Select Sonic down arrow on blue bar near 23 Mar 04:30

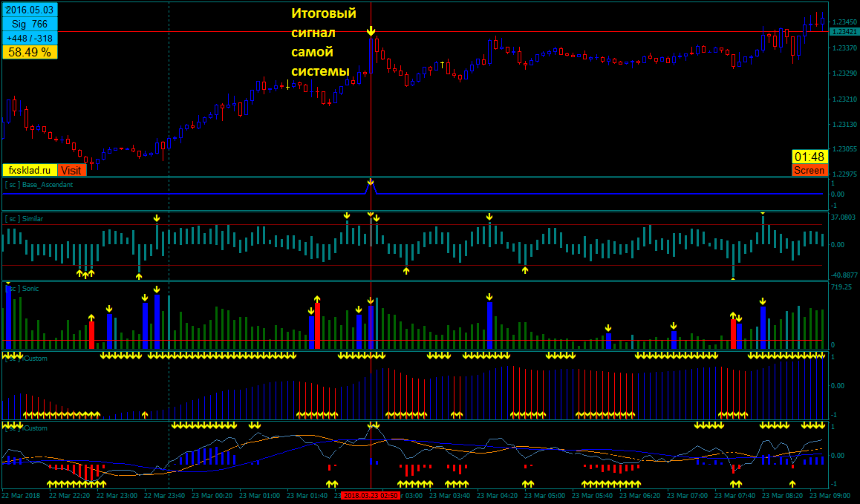pos(489,297)
